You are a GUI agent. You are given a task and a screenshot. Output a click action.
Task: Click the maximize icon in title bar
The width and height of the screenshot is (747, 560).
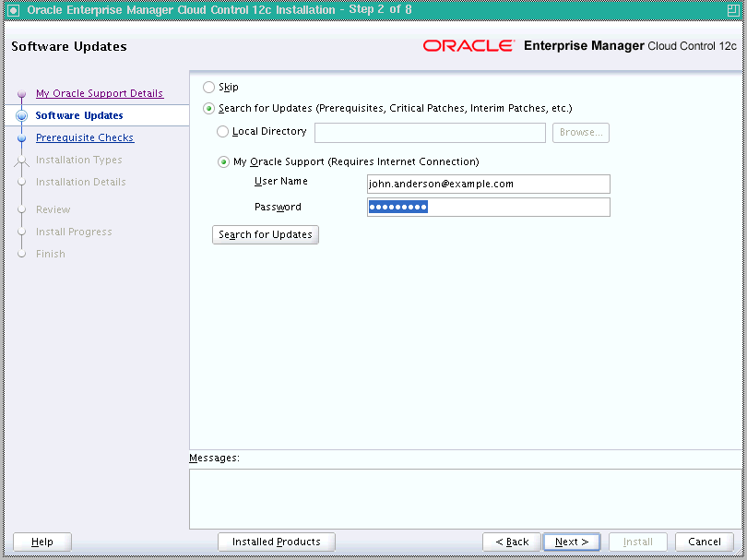click(734, 10)
